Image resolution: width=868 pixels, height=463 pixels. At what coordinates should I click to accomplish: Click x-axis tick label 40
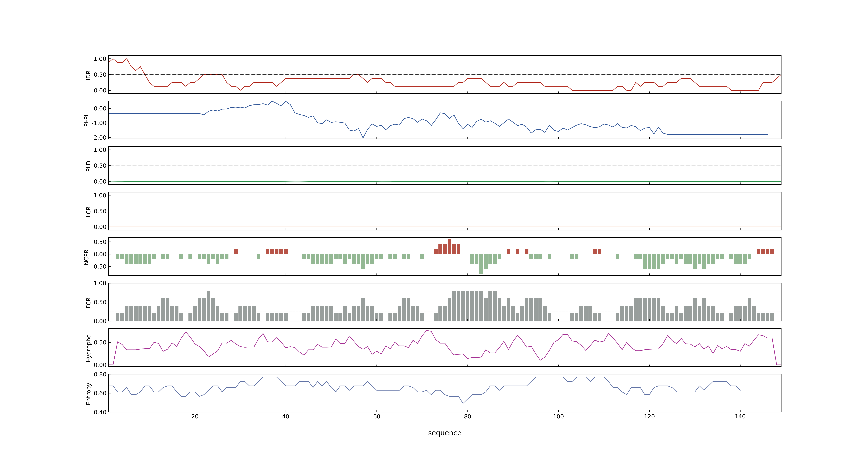(x=286, y=416)
